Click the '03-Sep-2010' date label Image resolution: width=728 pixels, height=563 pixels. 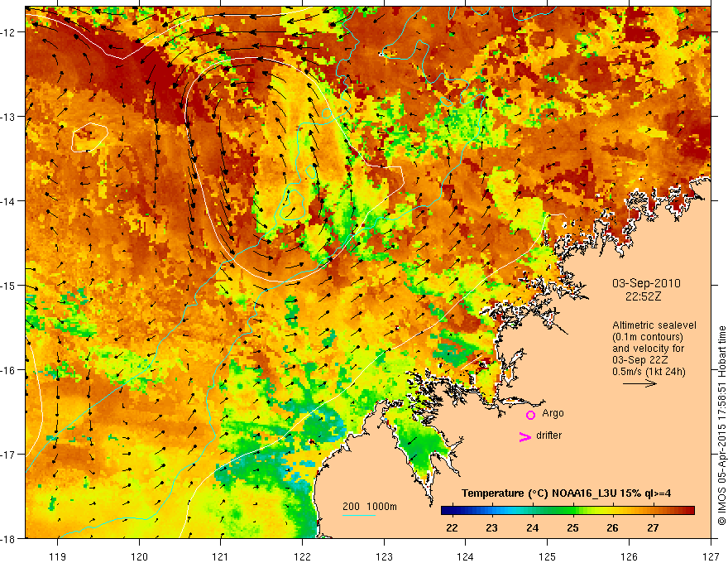[646, 283]
